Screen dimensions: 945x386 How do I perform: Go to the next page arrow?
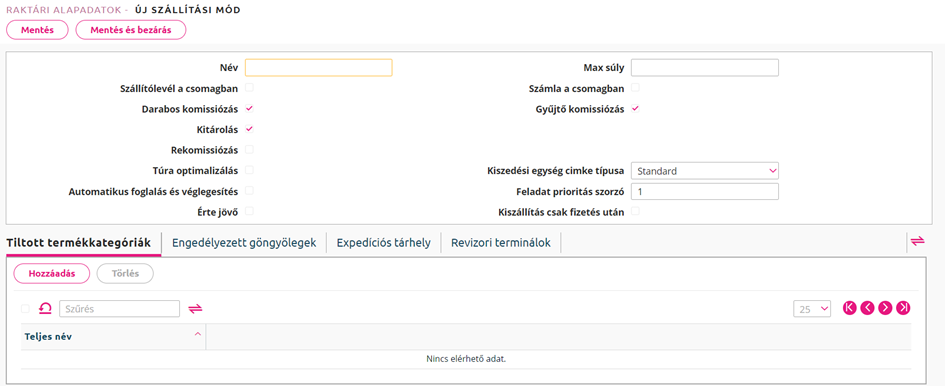pos(885,308)
